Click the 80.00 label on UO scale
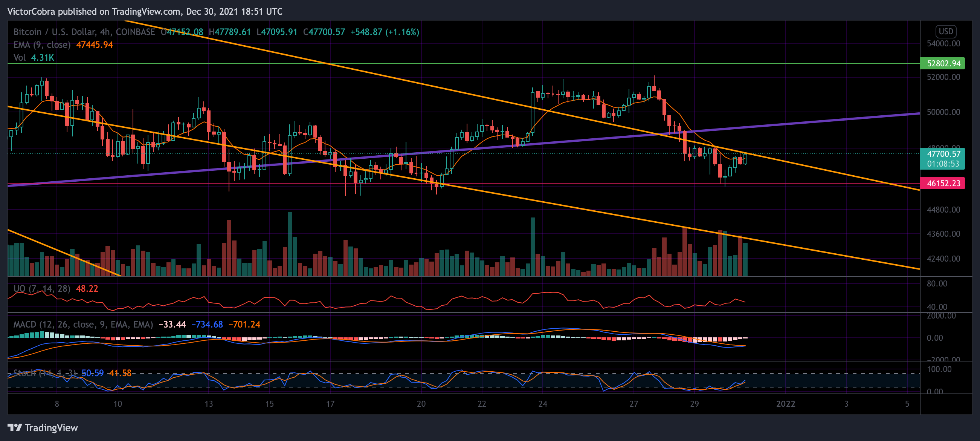 (937, 284)
